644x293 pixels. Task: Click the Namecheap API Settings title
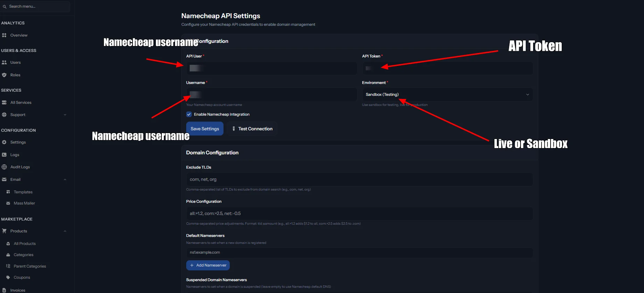[x=221, y=16]
